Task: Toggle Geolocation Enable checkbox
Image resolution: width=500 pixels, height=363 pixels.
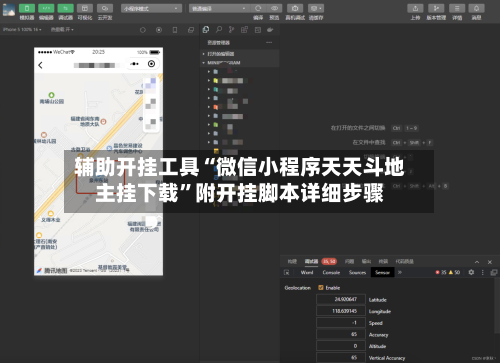Action: [321, 288]
